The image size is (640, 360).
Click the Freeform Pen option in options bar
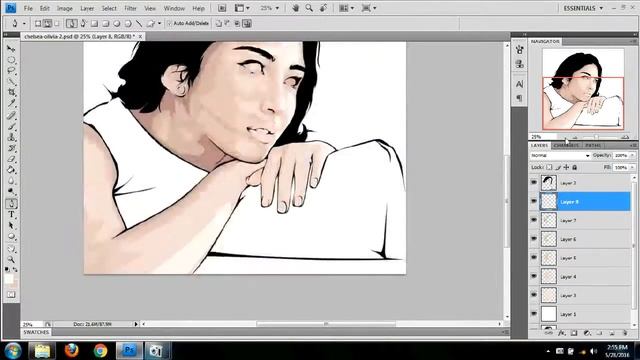[x=83, y=24]
